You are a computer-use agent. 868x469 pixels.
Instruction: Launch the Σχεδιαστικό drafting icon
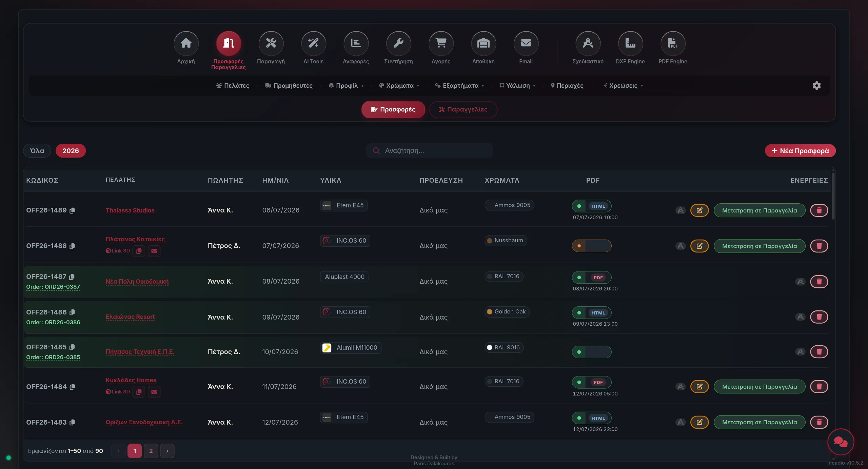pos(588,43)
